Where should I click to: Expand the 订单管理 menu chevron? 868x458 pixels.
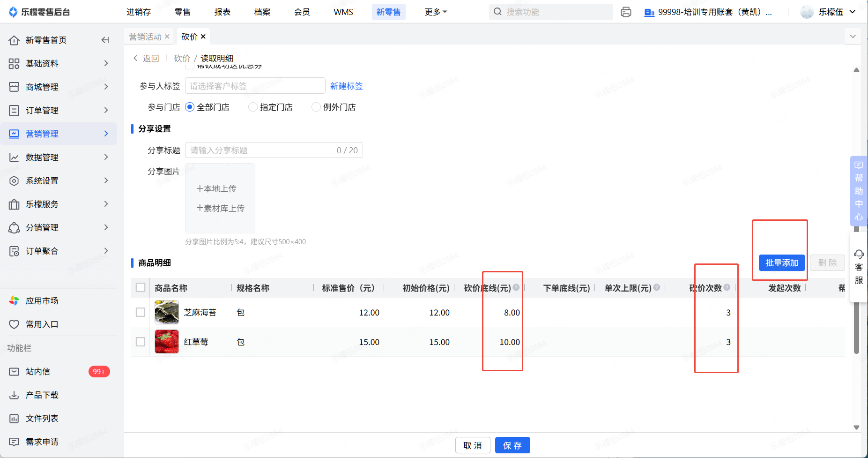106,110
